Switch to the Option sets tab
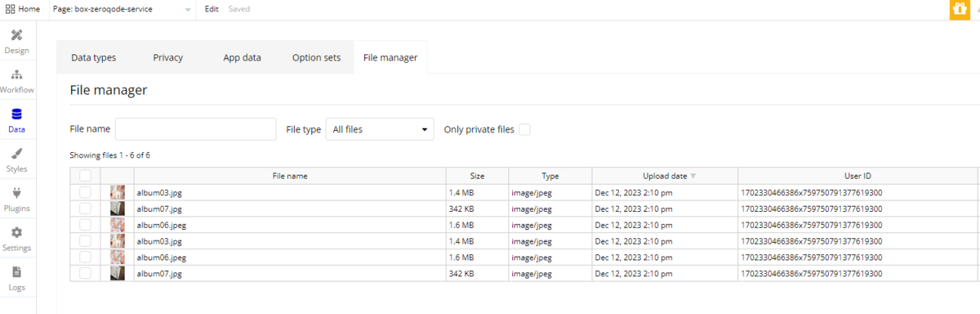 [x=316, y=57]
